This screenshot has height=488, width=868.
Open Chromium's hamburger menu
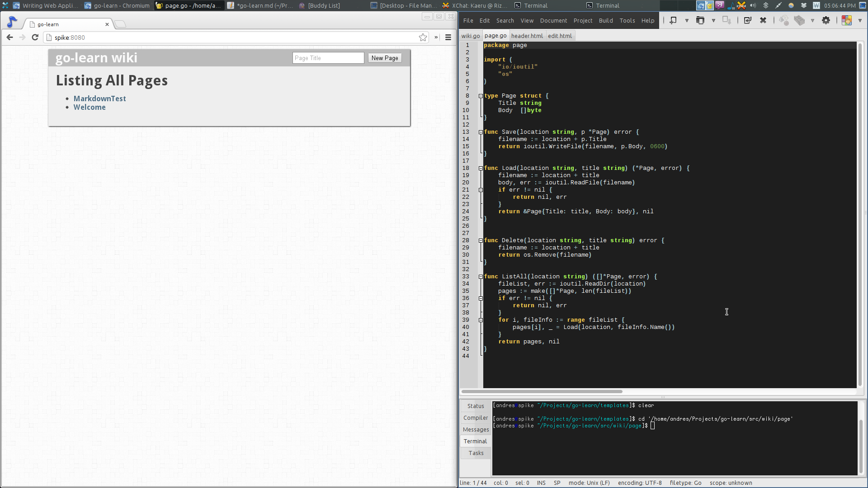(x=448, y=38)
